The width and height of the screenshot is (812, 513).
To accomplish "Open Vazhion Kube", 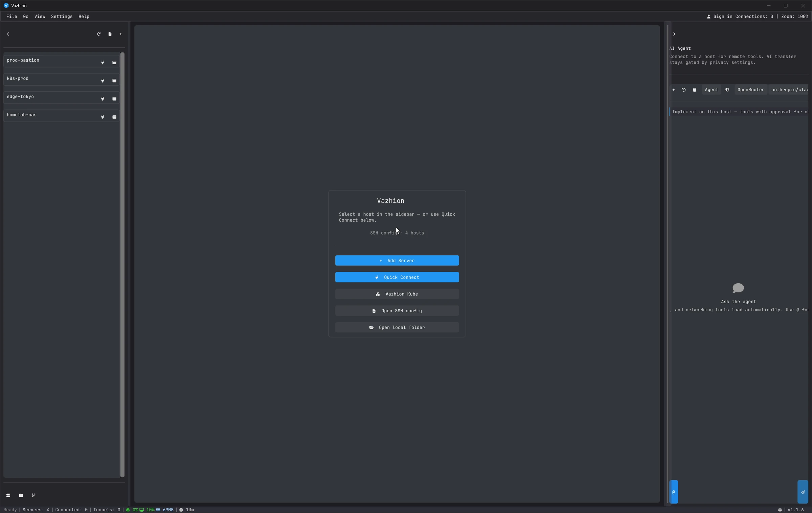I will 397,294.
